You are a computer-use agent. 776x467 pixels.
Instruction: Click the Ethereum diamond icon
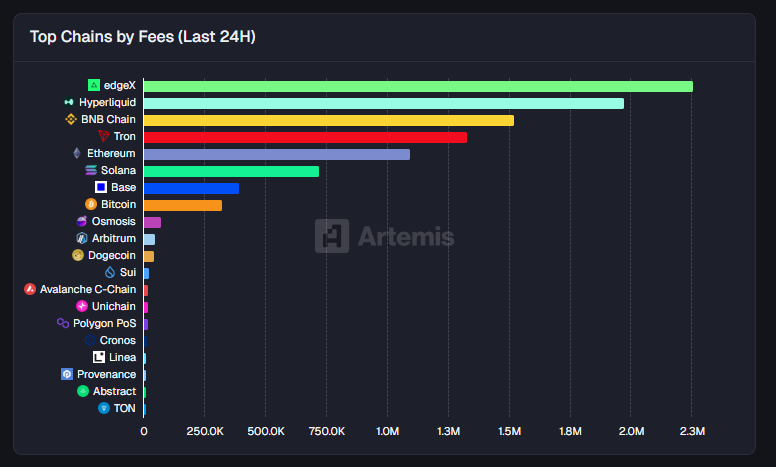pyautogui.click(x=77, y=154)
